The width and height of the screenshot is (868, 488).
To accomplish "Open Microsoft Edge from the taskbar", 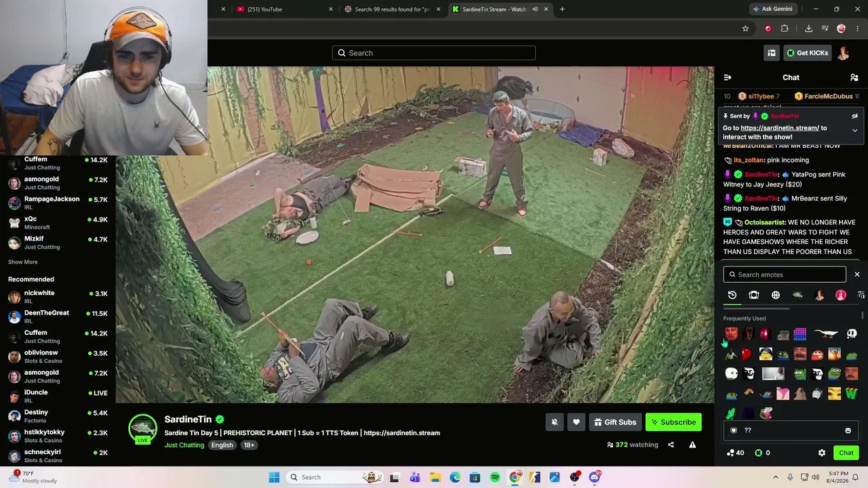I will pyautogui.click(x=455, y=477).
